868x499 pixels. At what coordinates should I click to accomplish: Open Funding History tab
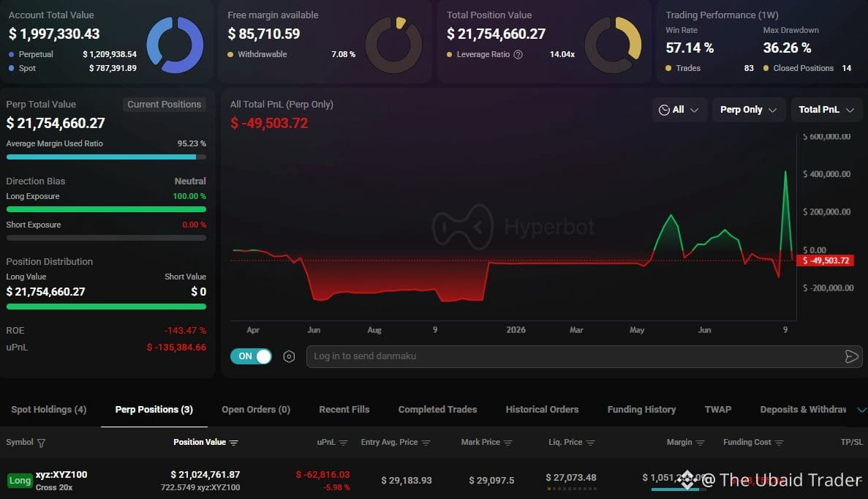641,409
